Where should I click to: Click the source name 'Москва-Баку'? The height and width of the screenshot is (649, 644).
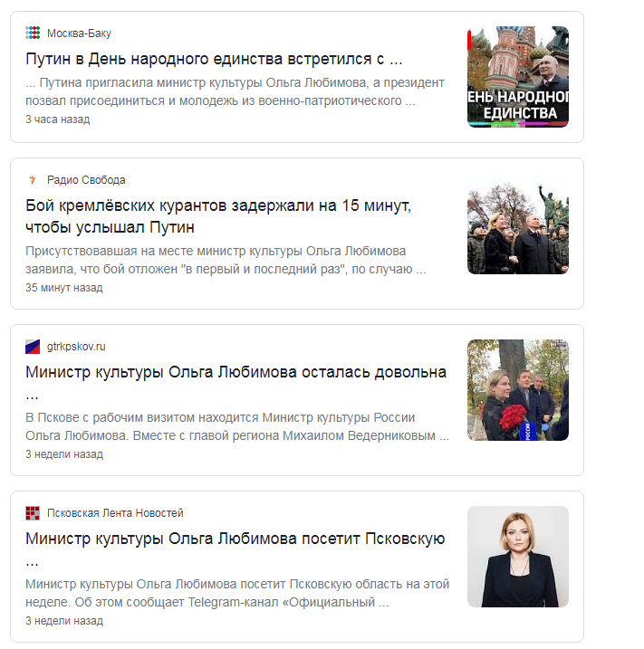[79, 33]
